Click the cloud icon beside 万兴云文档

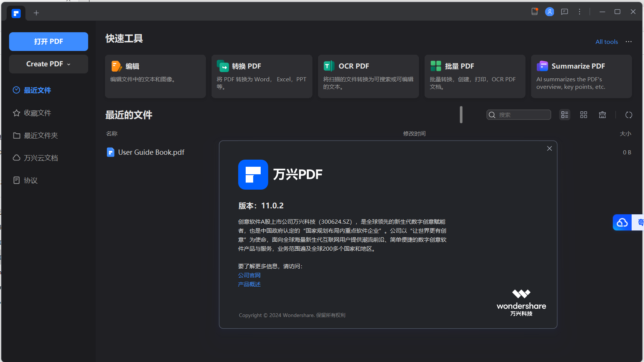pyautogui.click(x=17, y=158)
